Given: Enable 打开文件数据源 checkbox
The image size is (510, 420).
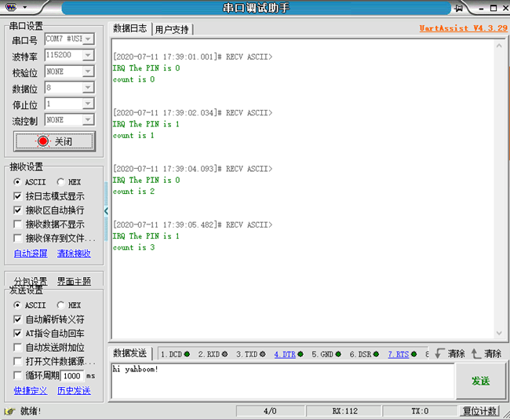Looking at the screenshot, I should point(17,361).
